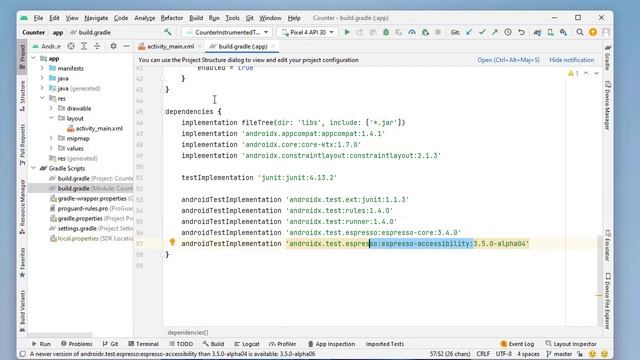Expand the drawable folder

(51, 108)
